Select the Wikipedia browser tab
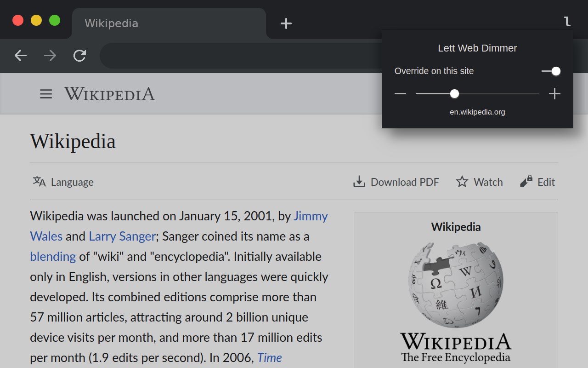Viewport: 588px width, 368px height. [x=169, y=23]
